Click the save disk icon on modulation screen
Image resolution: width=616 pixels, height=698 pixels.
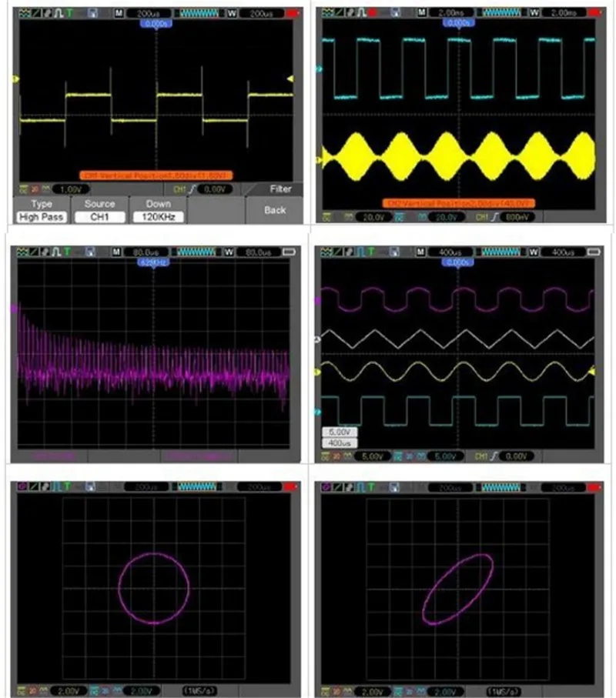pyautogui.click(x=395, y=12)
